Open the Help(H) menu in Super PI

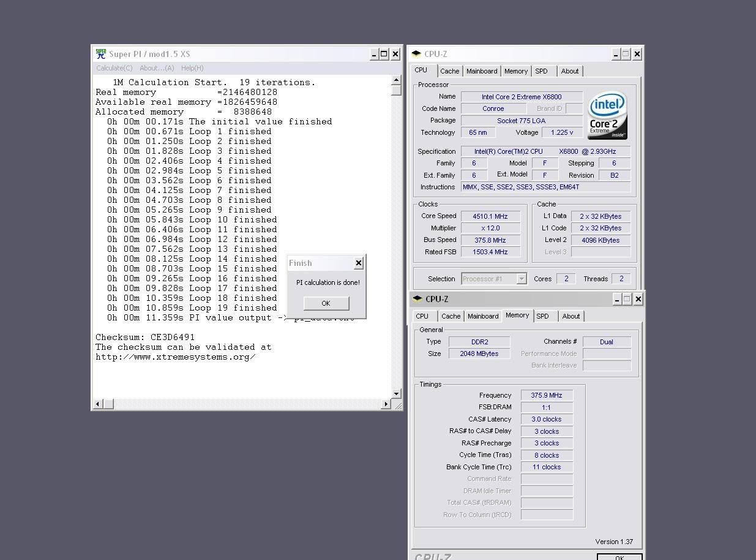pos(192,68)
